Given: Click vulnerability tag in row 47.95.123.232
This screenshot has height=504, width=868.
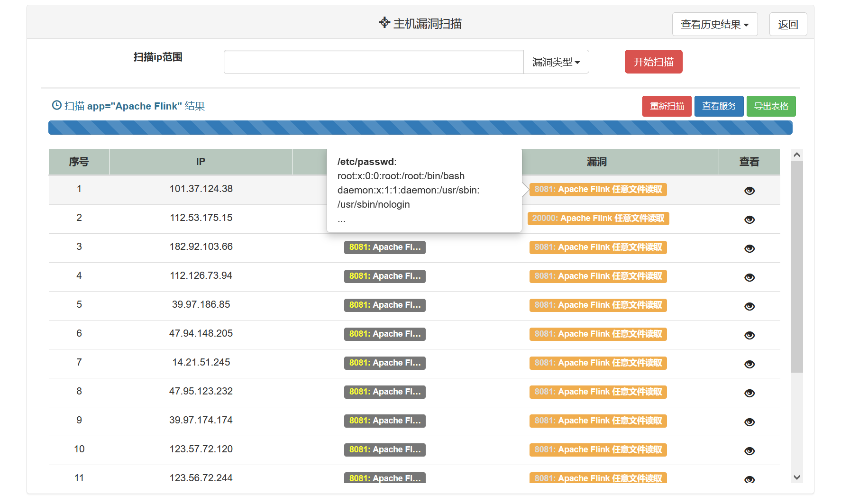Looking at the screenshot, I should [x=598, y=392].
